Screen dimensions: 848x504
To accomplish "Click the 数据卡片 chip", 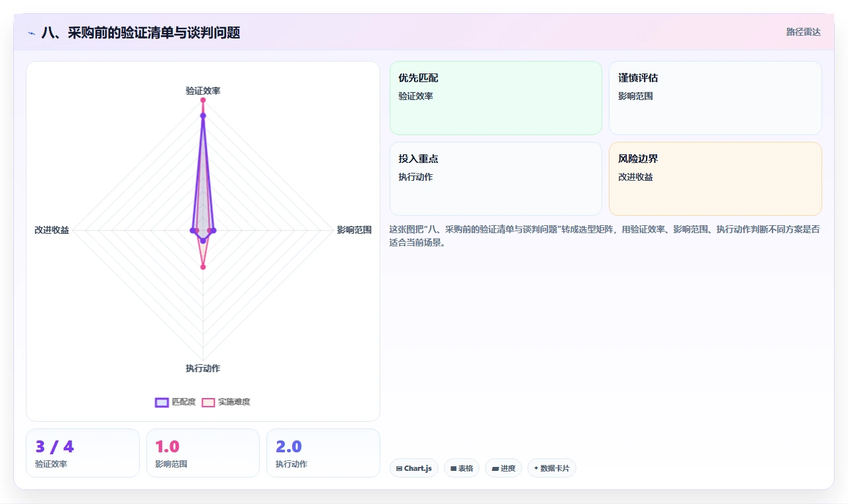I will tap(552, 468).
